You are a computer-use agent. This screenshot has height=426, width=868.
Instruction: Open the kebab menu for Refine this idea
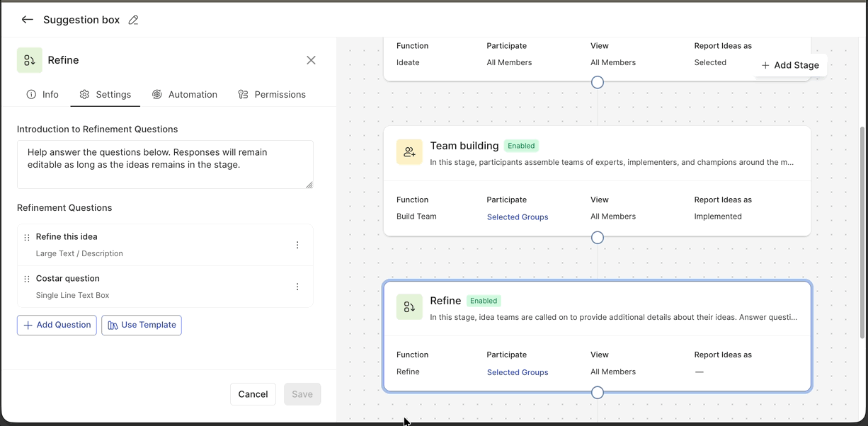[297, 244]
